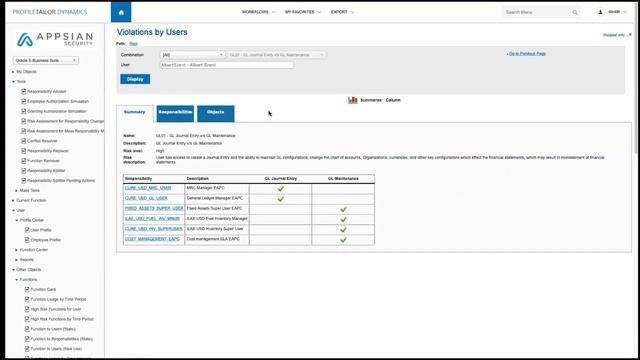Click the Responsibility Splitter Pending Actions icon
The height and width of the screenshot is (360, 640).
[x=24, y=180]
